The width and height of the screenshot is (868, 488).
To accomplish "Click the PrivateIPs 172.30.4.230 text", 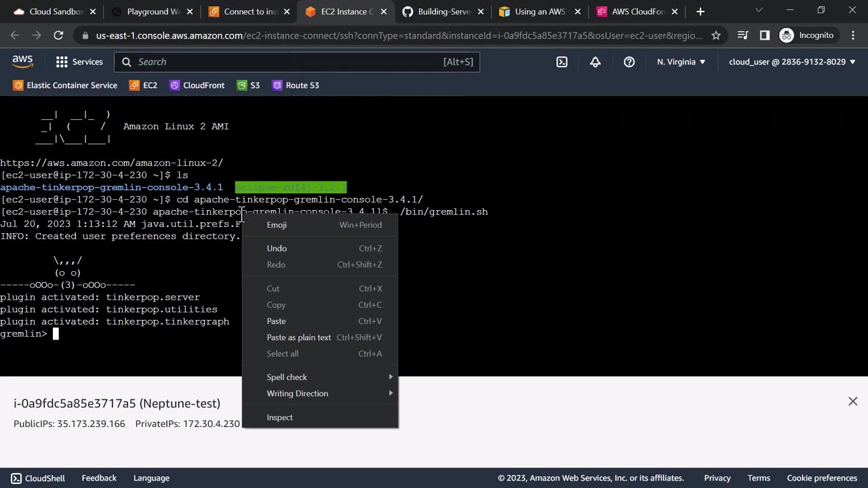I will pos(187,424).
